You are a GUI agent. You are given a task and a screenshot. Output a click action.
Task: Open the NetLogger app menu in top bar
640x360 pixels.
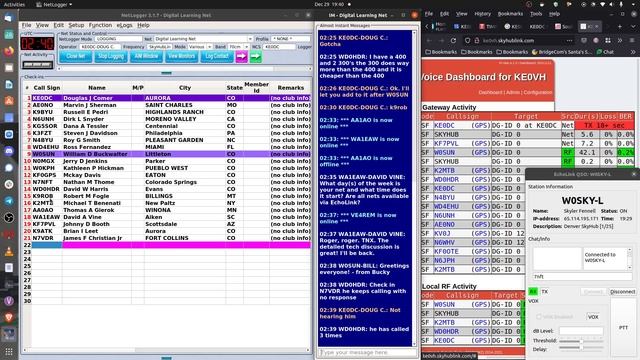click(x=54, y=4)
